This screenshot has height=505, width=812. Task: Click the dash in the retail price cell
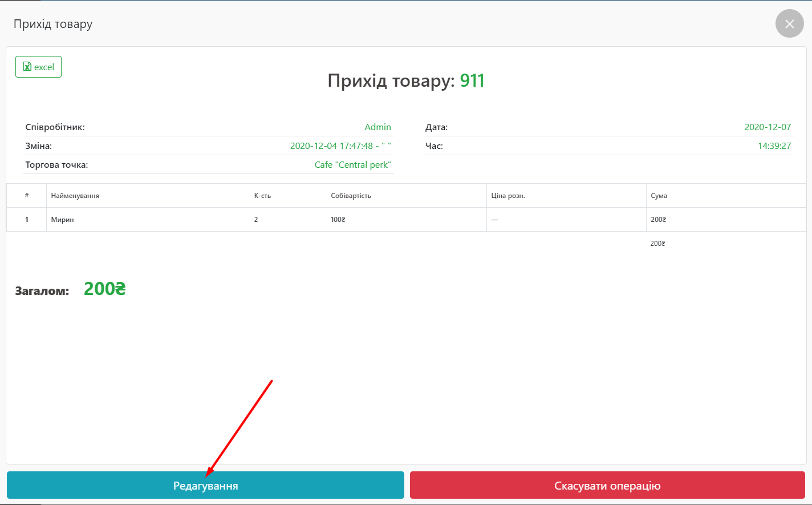pos(494,220)
